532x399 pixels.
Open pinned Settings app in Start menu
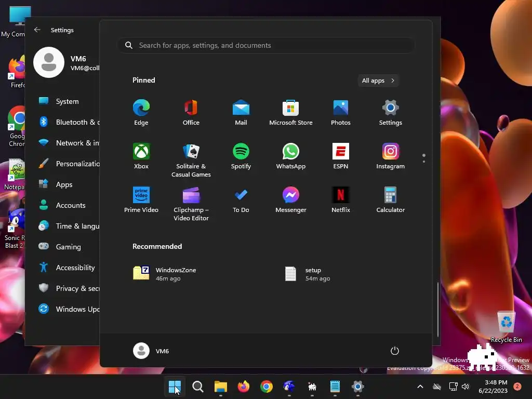[391, 113]
